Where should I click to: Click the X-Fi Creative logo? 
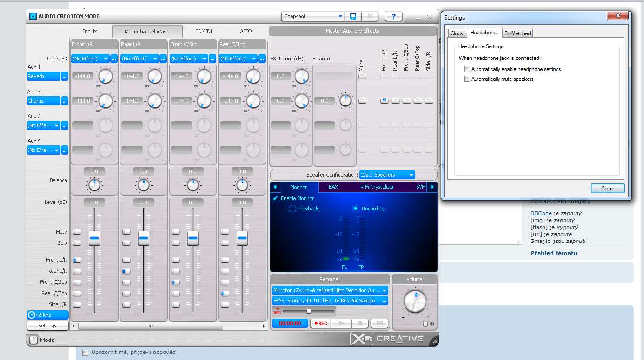click(387, 340)
